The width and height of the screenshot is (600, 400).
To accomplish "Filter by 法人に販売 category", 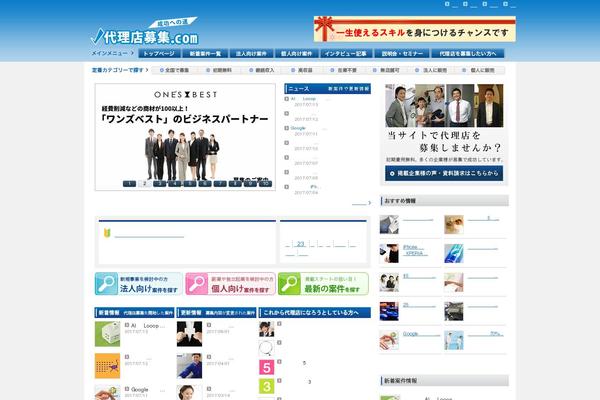I will (x=431, y=70).
